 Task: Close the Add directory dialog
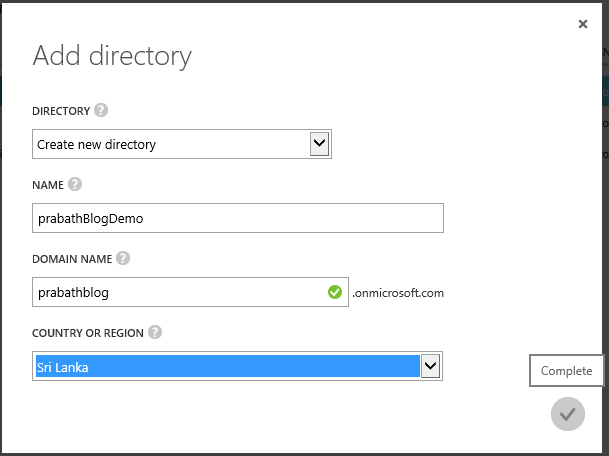583,24
